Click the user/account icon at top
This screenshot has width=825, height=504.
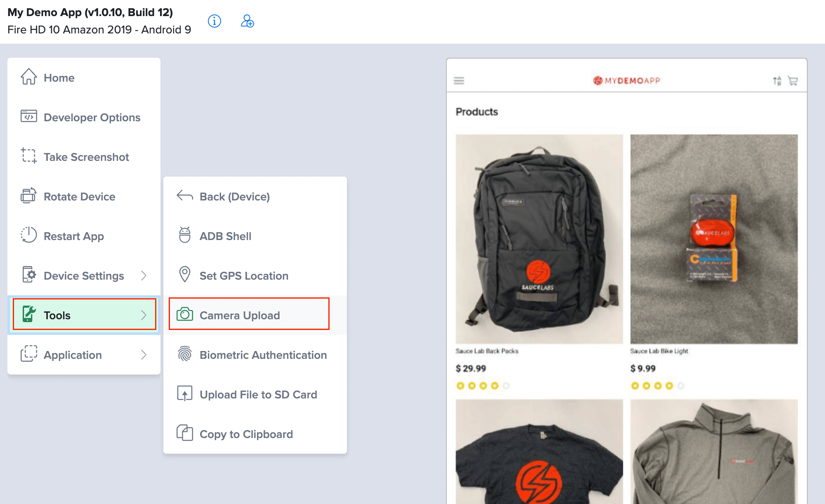247,20
